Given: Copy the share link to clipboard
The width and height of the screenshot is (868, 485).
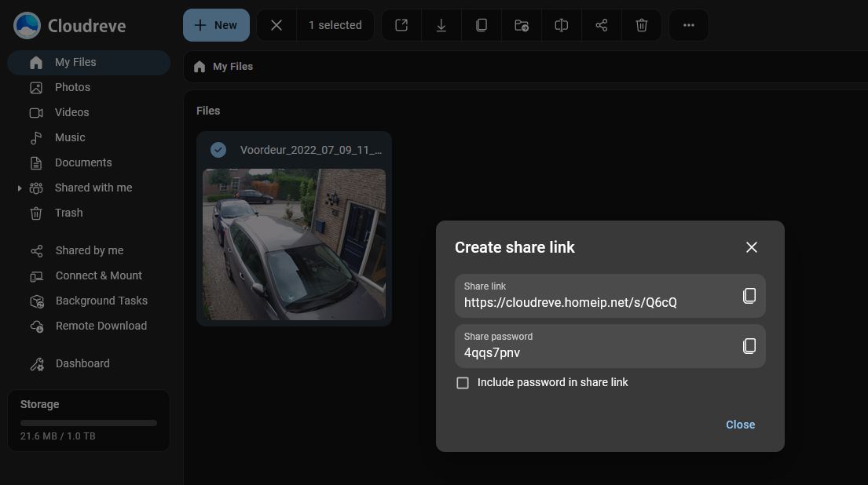Looking at the screenshot, I should (749, 296).
